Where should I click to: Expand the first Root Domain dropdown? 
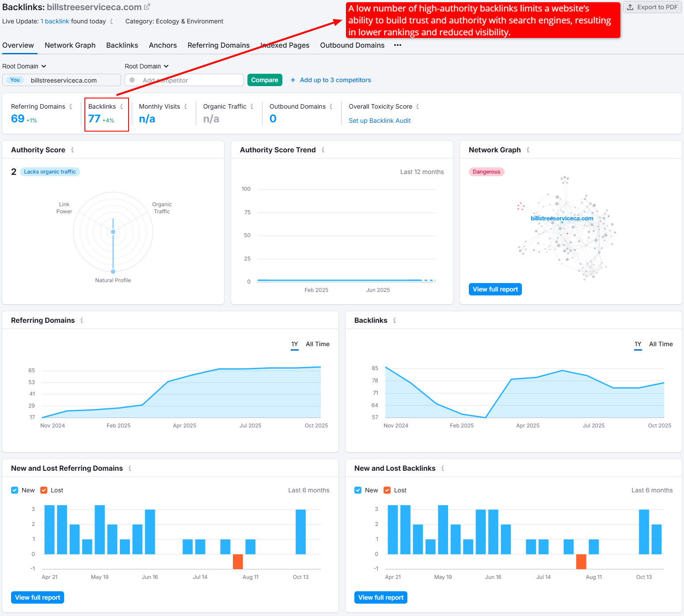(x=24, y=66)
